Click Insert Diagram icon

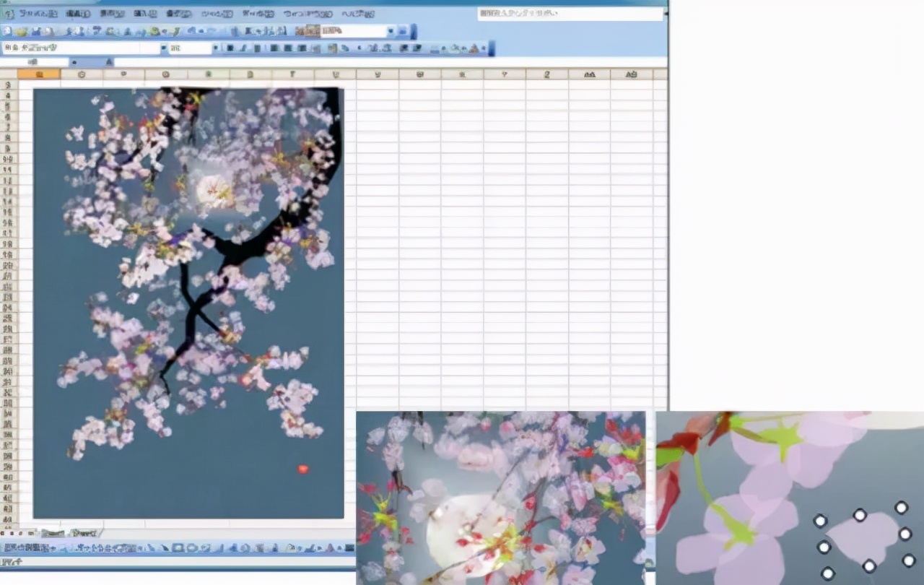[245, 547]
